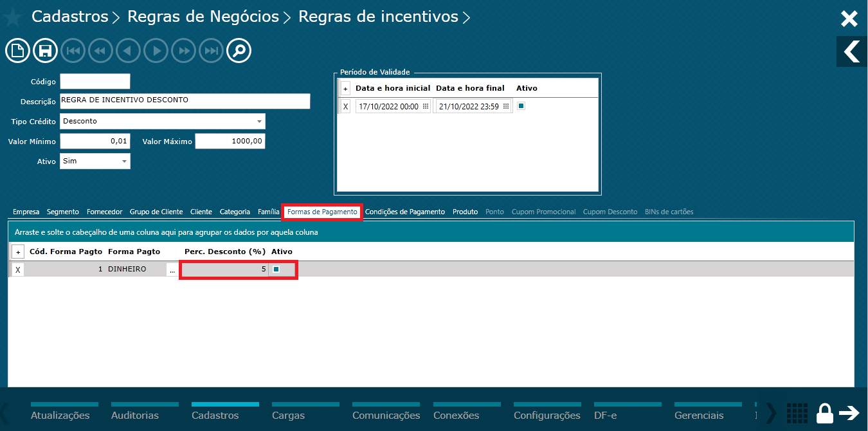Save the record with the floppy icon
This screenshot has height=431, width=868.
(x=45, y=50)
